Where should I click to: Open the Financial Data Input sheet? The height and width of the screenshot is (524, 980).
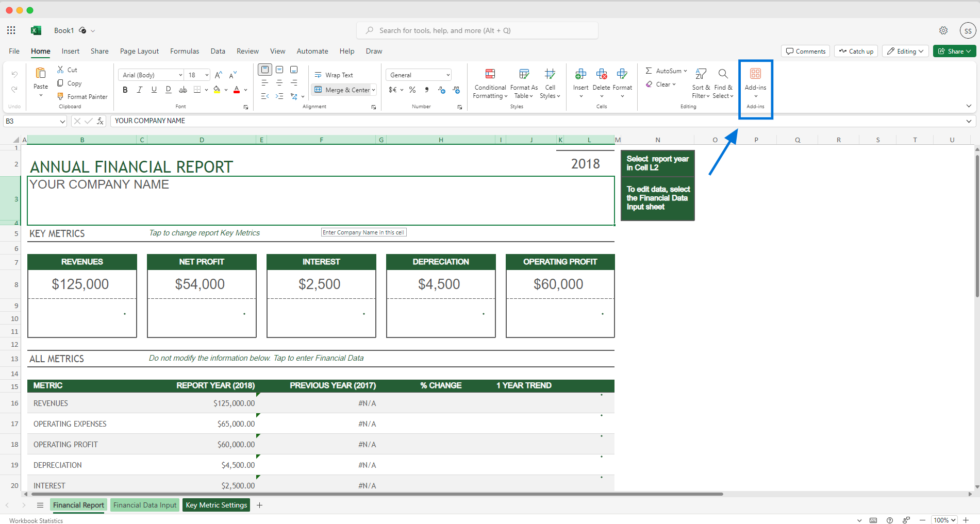pos(144,505)
